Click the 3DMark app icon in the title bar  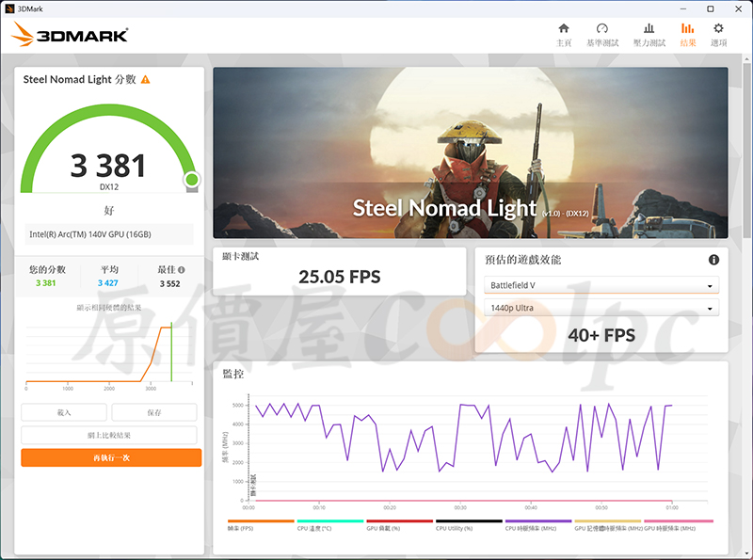pyautogui.click(x=9, y=8)
